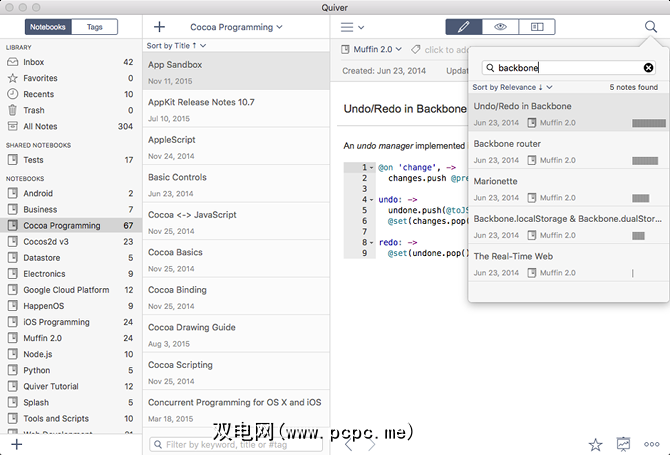Select the Tests shared notebook
670x455 pixels.
(71, 160)
